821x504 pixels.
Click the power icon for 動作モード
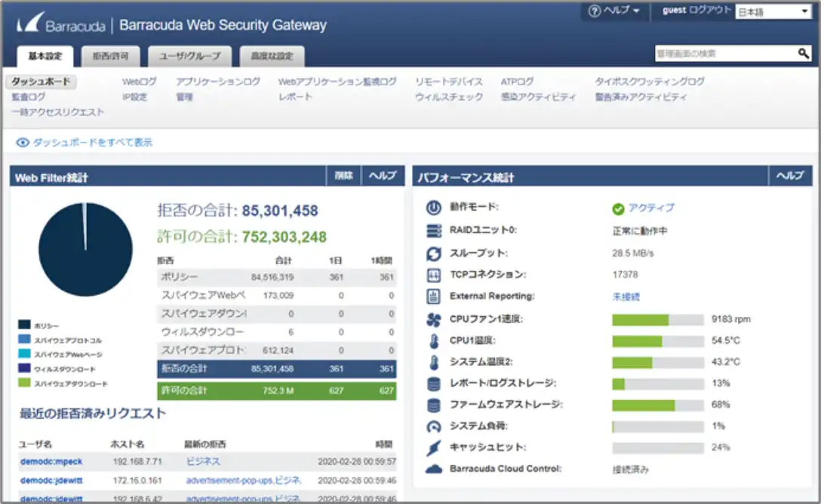[x=434, y=207]
